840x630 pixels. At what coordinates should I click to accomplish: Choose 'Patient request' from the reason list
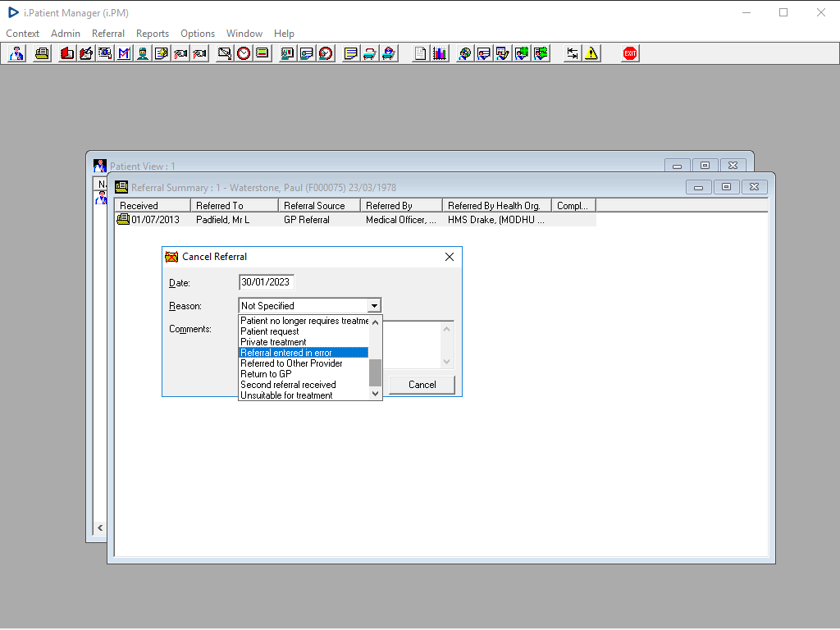click(304, 331)
